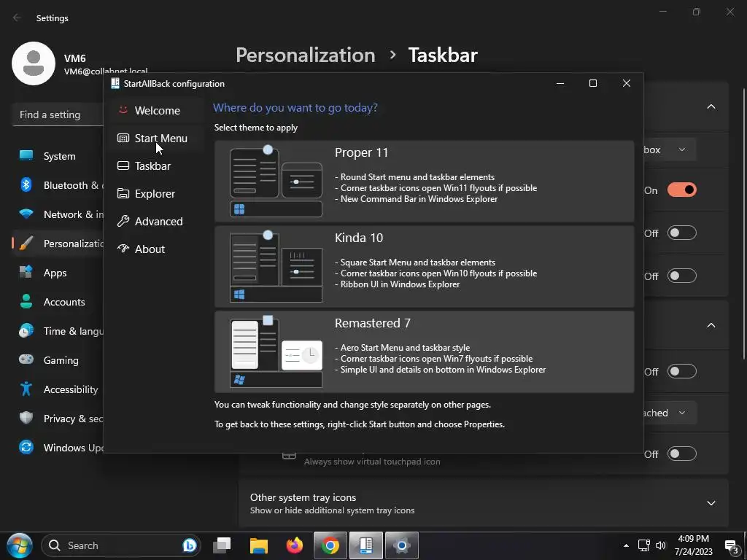Image resolution: width=747 pixels, height=560 pixels.
Task: Click the Welcome smiley icon
Action: (x=123, y=110)
